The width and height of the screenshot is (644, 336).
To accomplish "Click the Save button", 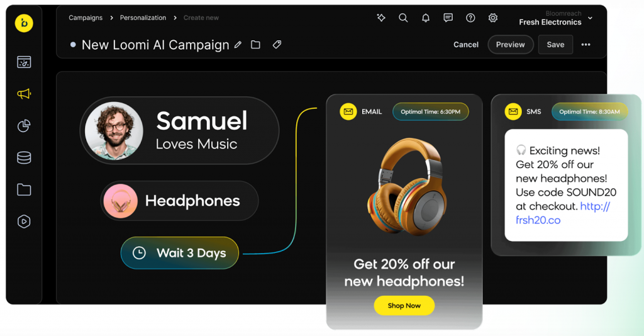I will [x=555, y=45].
